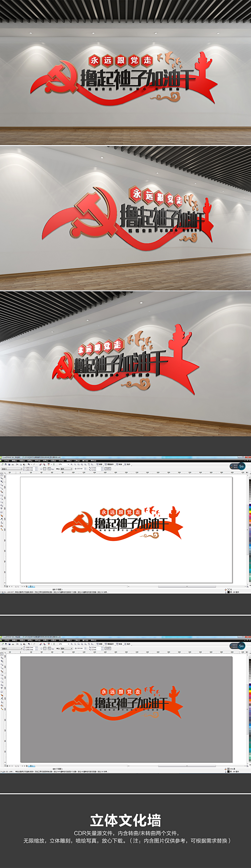The width and height of the screenshot is (251, 868).
Task: Click the 54% network speed widget in white-page window
Action: [238, 466]
